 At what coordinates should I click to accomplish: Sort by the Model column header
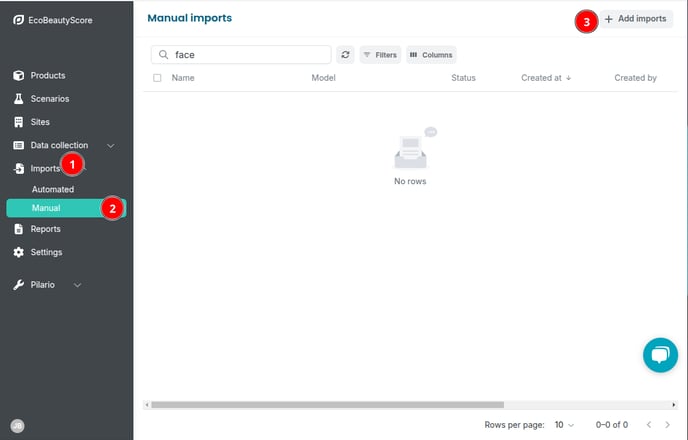pos(323,78)
